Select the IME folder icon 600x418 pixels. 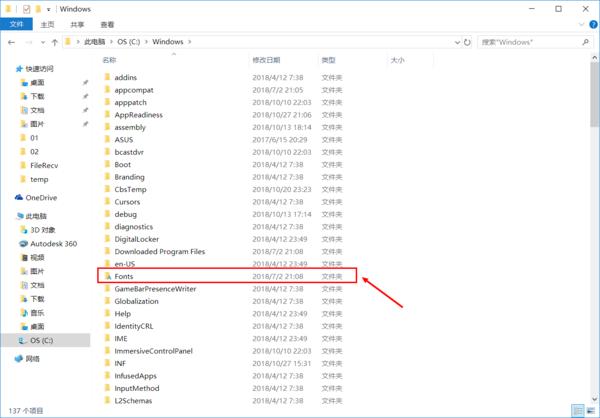click(x=108, y=338)
